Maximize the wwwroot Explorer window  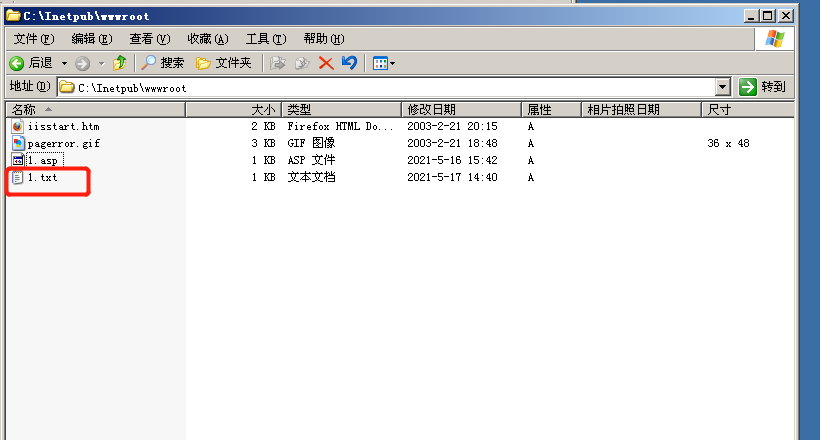(768, 16)
